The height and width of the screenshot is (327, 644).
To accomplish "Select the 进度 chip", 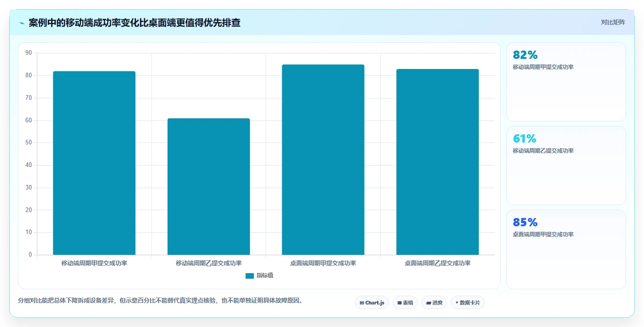I will [434, 303].
